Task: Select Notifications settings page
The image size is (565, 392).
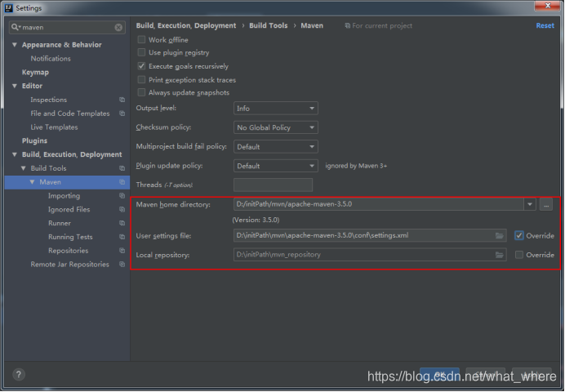Action: point(51,58)
